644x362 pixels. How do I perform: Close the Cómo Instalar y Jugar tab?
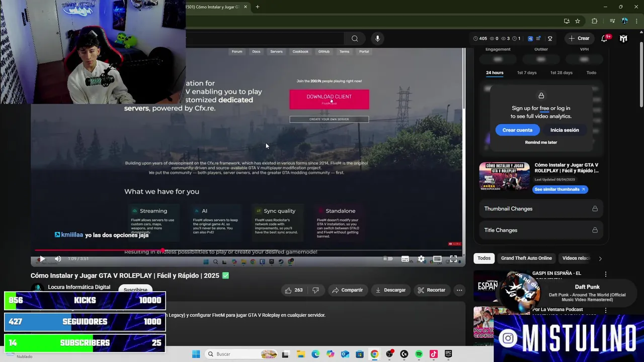click(246, 7)
